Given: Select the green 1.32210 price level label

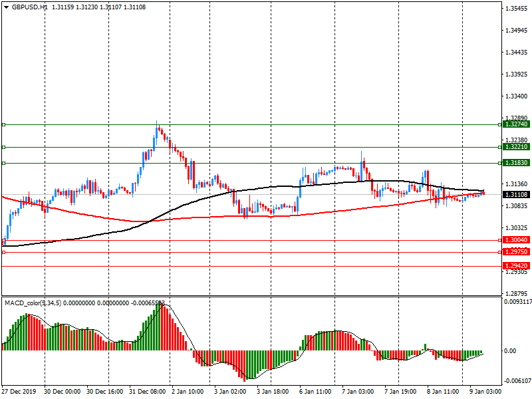Looking at the screenshot, I should pos(516,147).
